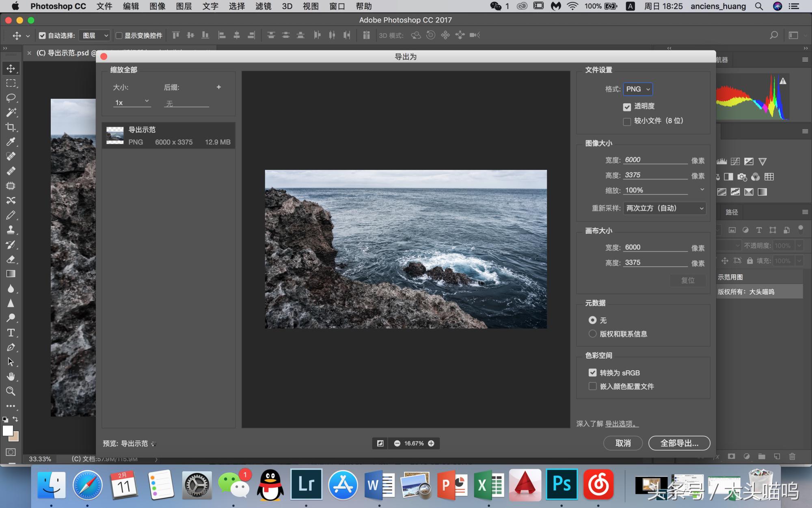Enable 嵌入颜色配置文件 checkbox
812x508 pixels.
click(x=592, y=386)
